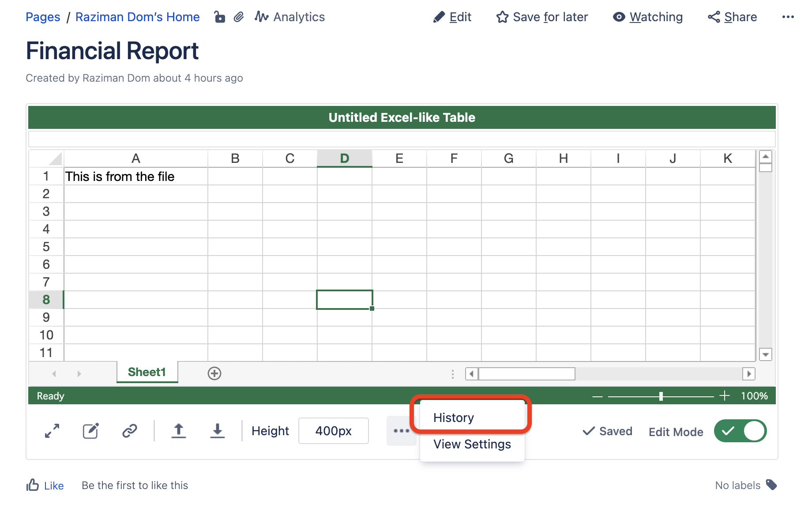
Task: Add a new sheet with plus icon
Action: click(214, 373)
